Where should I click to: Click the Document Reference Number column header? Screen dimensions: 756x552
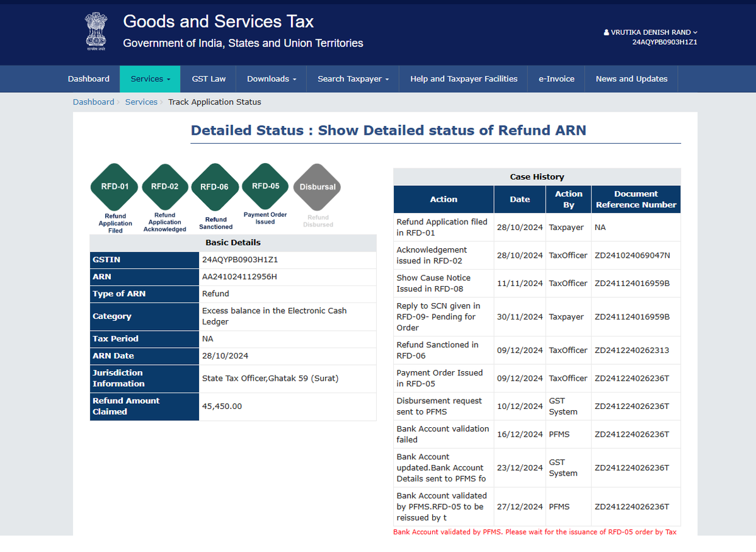coord(636,199)
